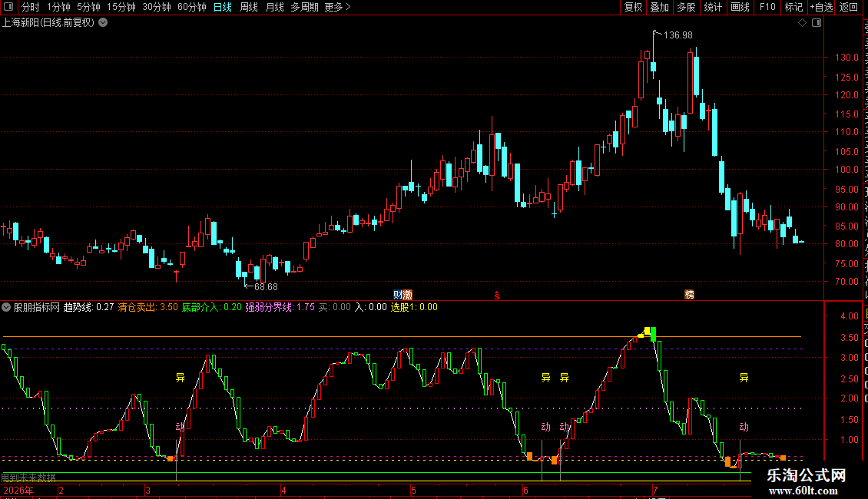
Task: Click the 136.98 high price label
Action: [x=678, y=35]
